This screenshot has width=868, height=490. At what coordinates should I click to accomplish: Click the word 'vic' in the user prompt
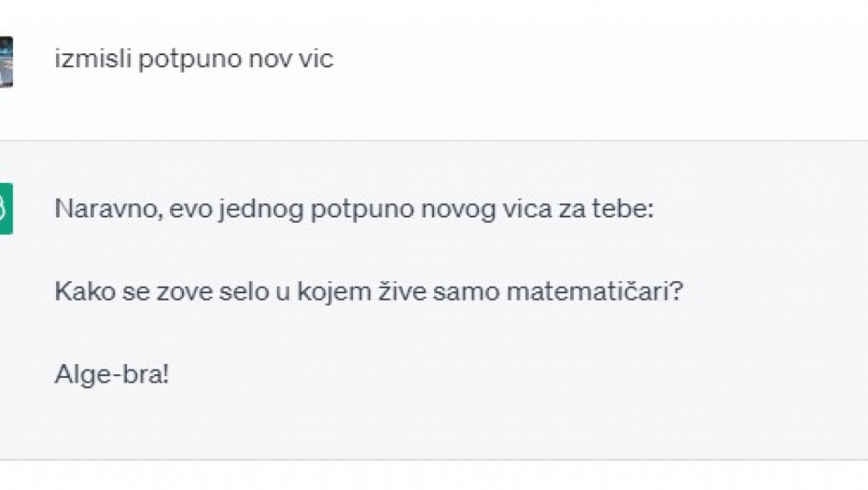(317, 60)
